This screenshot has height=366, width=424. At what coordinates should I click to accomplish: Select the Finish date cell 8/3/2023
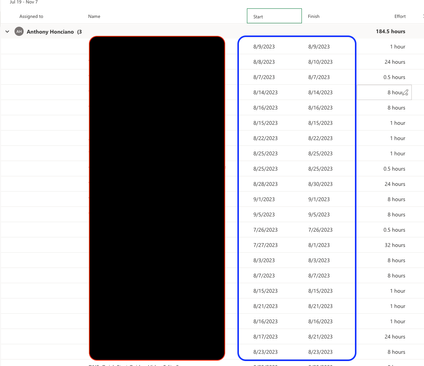319,260
